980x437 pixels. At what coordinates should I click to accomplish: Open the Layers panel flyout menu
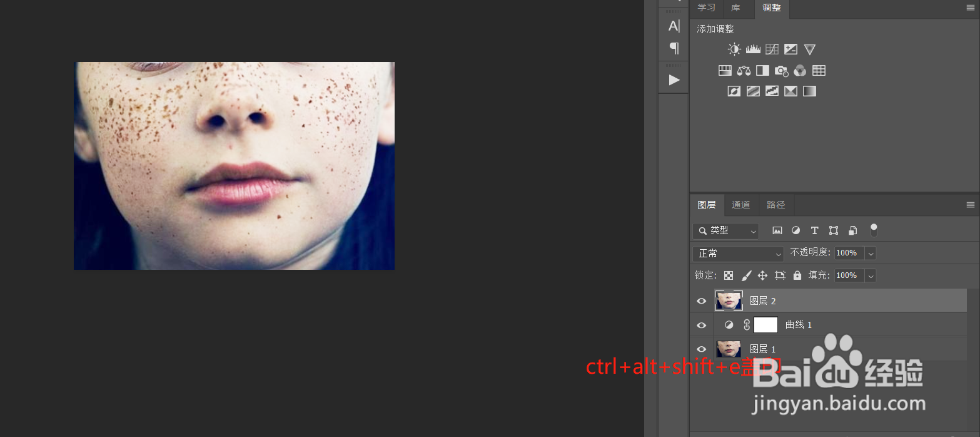[971, 205]
